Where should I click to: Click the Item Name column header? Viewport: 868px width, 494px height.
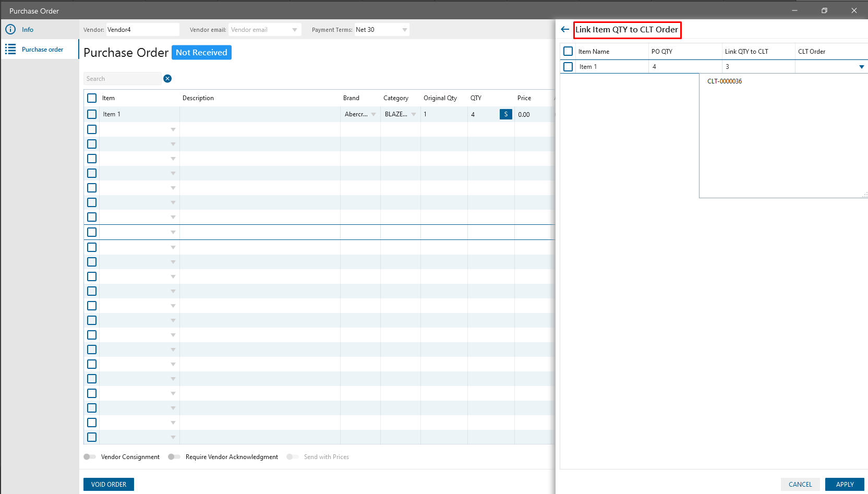point(594,52)
